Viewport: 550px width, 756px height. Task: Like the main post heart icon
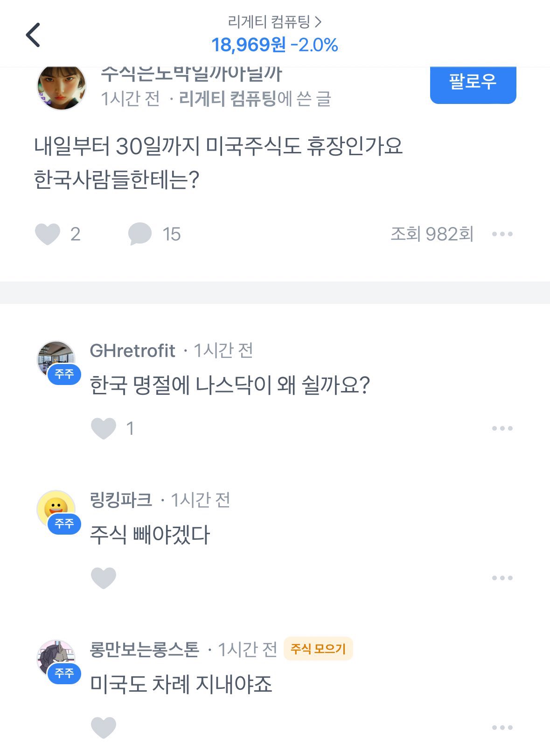48,234
